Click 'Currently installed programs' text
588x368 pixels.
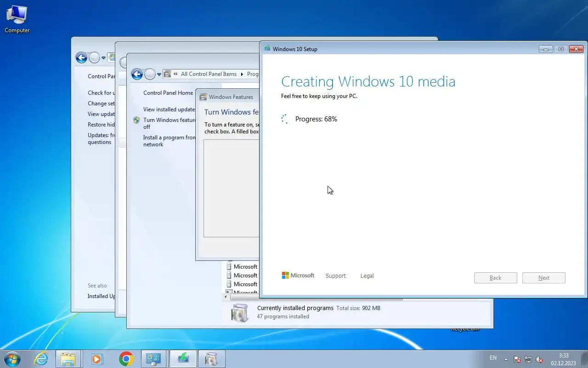coord(295,308)
